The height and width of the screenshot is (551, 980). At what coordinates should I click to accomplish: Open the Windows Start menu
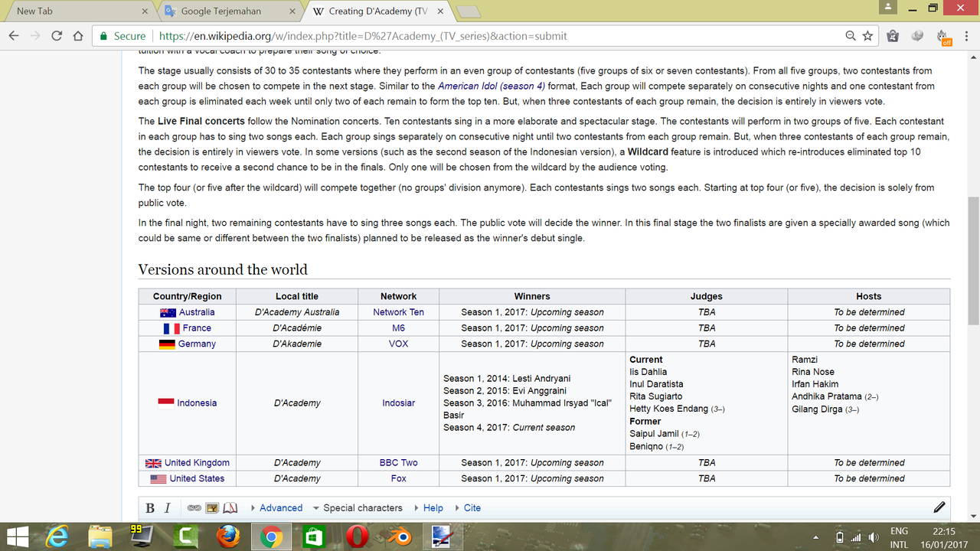18,536
